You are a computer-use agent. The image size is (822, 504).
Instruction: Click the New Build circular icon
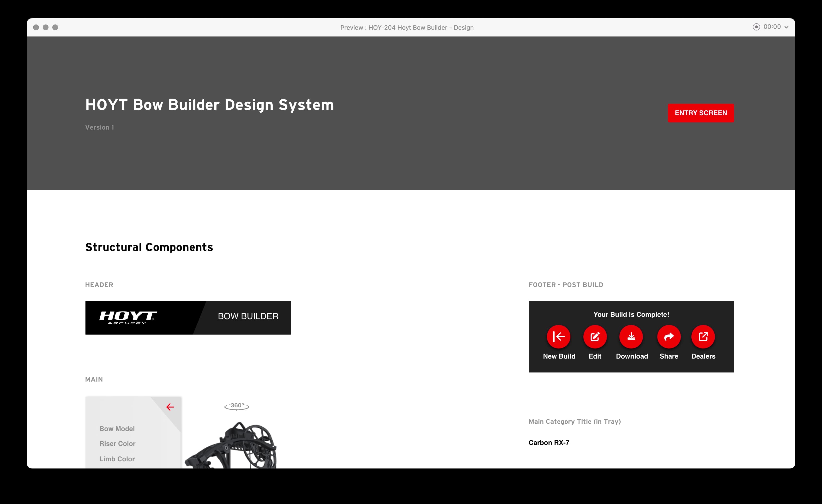(558, 336)
